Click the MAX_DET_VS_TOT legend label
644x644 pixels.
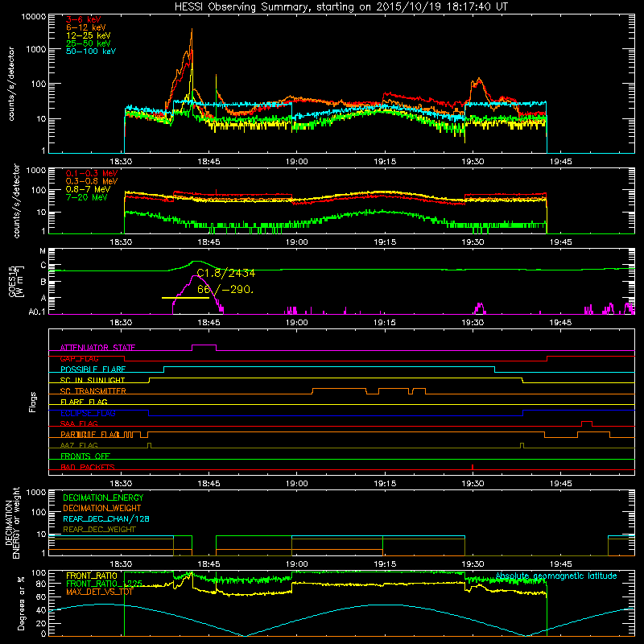100,592
